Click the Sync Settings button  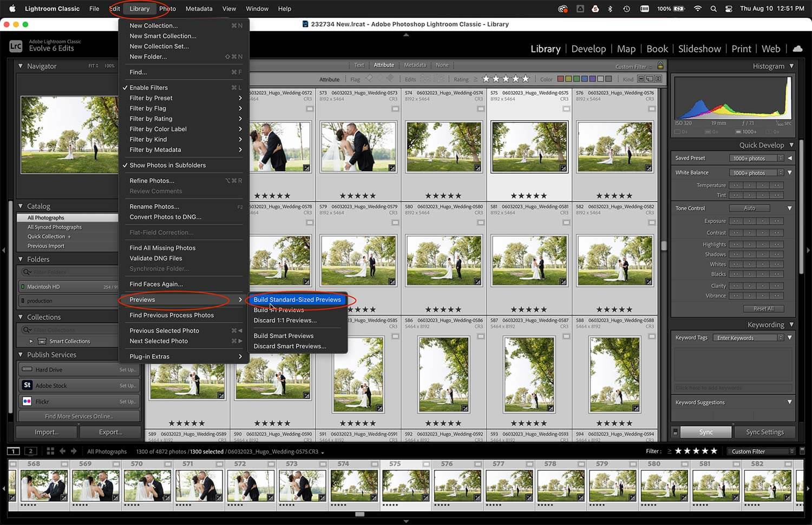click(764, 432)
